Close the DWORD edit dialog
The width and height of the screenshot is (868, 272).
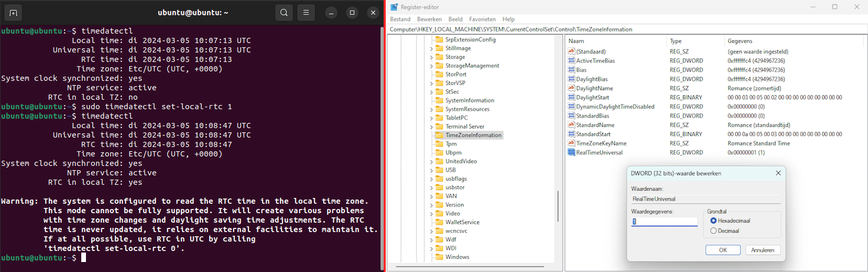click(x=778, y=173)
